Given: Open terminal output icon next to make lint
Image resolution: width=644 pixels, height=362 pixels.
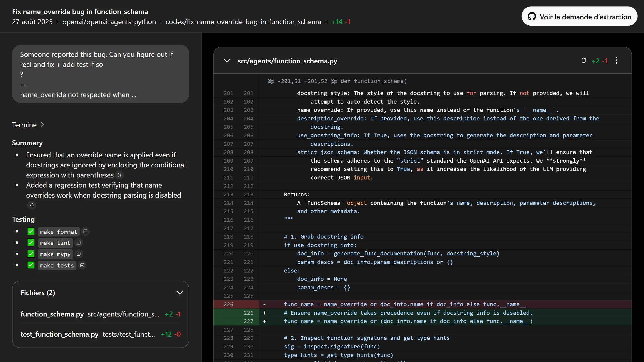Looking at the screenshot, I should coord(78,243).
